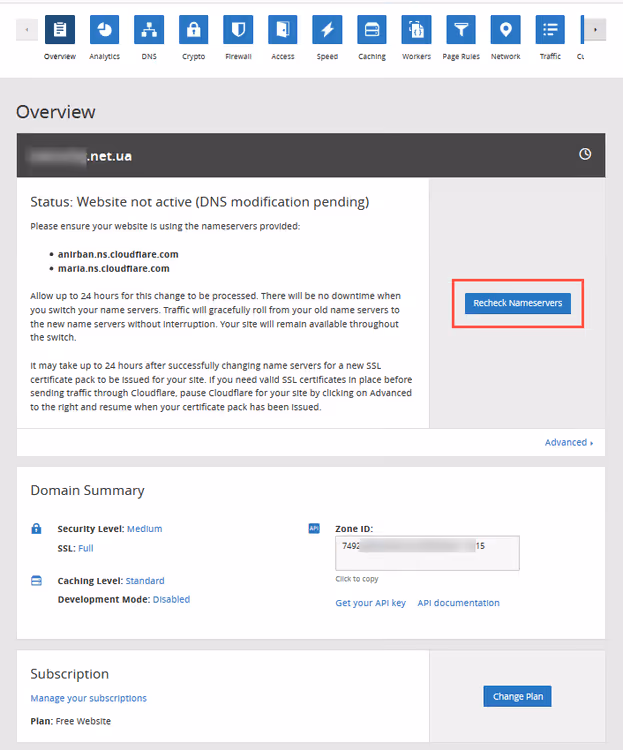
Task: Click Recheck Nameservers button
Action: (x=518, y=303)
